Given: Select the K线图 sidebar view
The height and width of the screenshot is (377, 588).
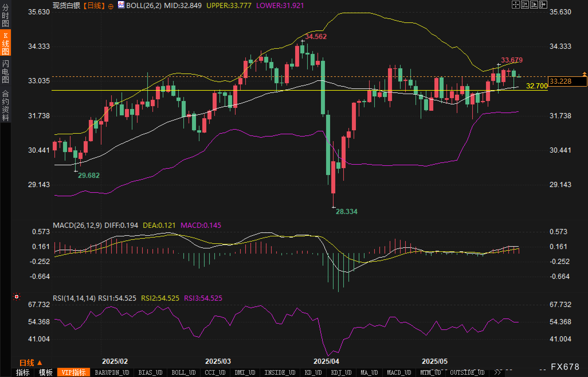Looking at the screenshot, I should pos(5,43).
